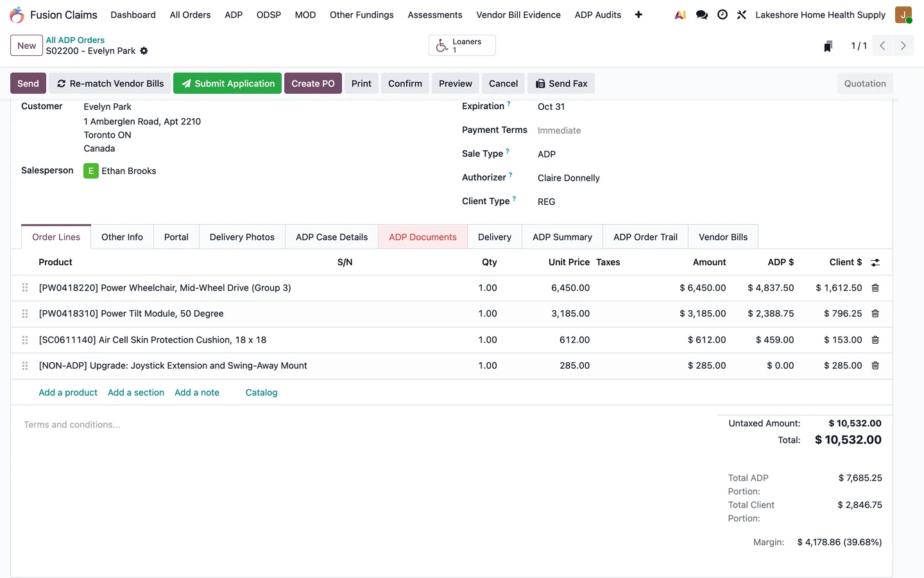Open the Assessments menu
The height and width of the screenshot is (578, 924).
[x=435, y=15]
